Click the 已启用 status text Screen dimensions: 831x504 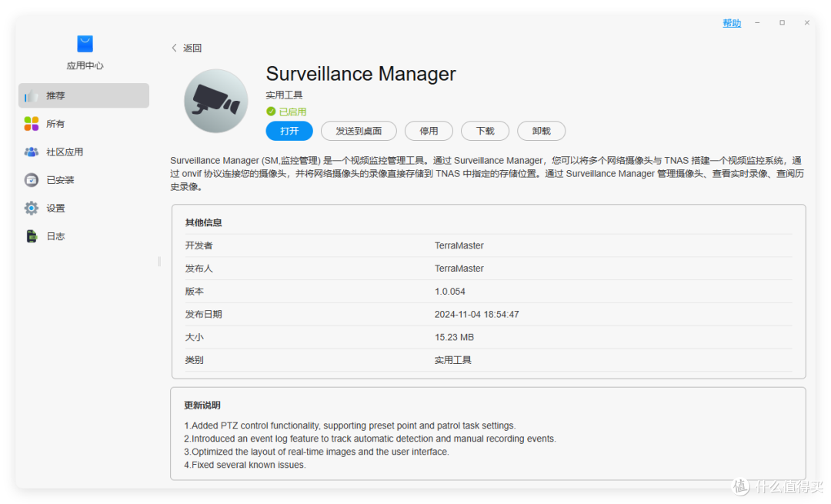(x=292, y=112)
